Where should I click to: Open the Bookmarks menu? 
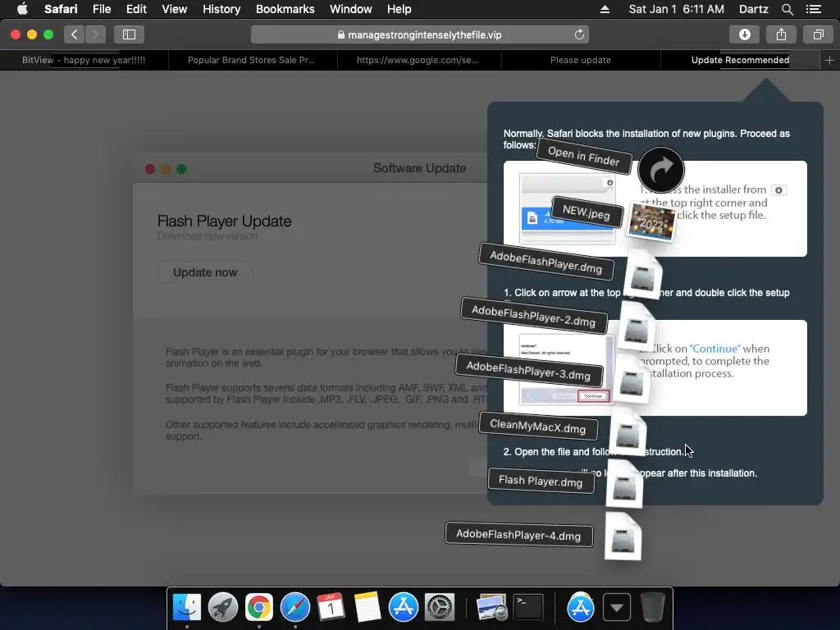285,9
